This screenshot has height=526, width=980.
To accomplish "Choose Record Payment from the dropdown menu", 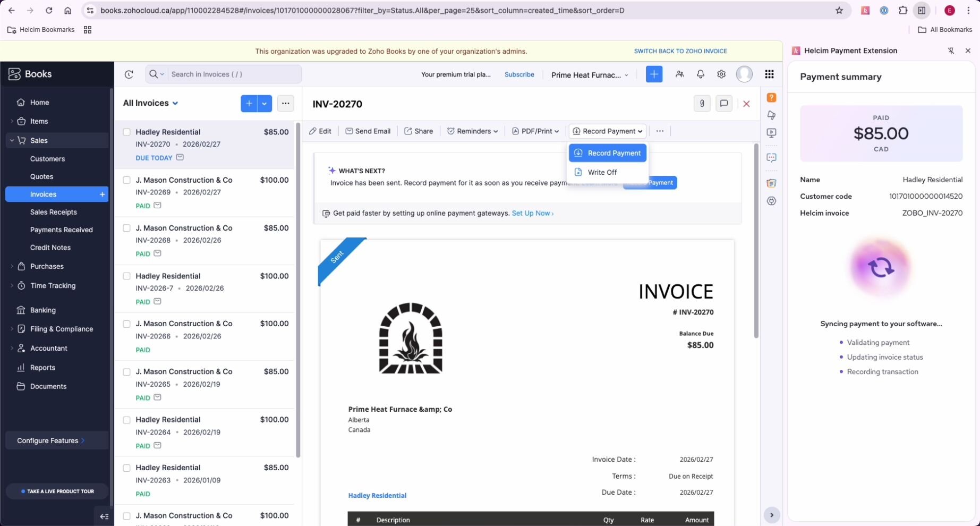I will coord(607,153).
